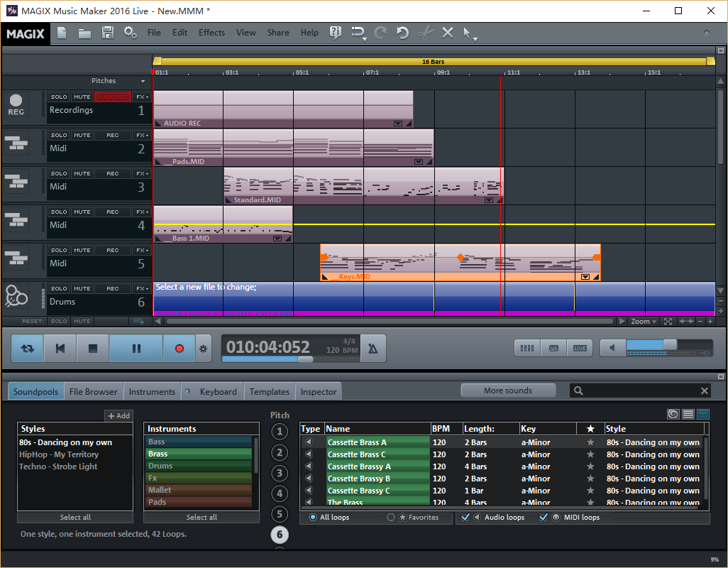This screenshot has height=568, width=728.
Task: Uncheck the Audio loops checkbox
Action: click(465, 518)
